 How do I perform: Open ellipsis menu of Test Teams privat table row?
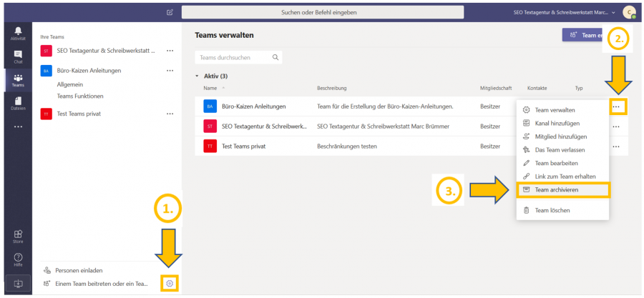pyautogui.click(x=616, y=146)
